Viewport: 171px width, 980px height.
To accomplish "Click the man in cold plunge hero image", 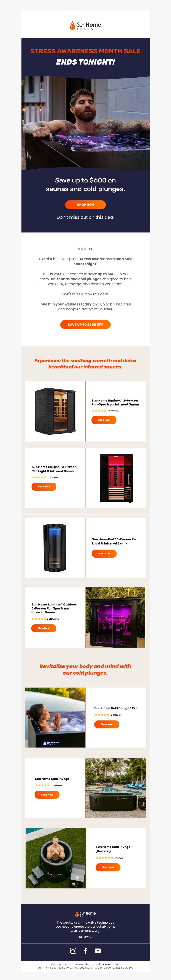I will click(x=85, y=123).
